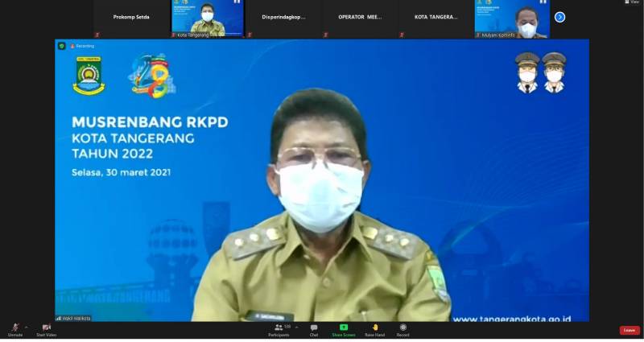644x342 pixels.
Task: Select the KOTA TANGERA... participant tile
Action: [x=436, y=18]
